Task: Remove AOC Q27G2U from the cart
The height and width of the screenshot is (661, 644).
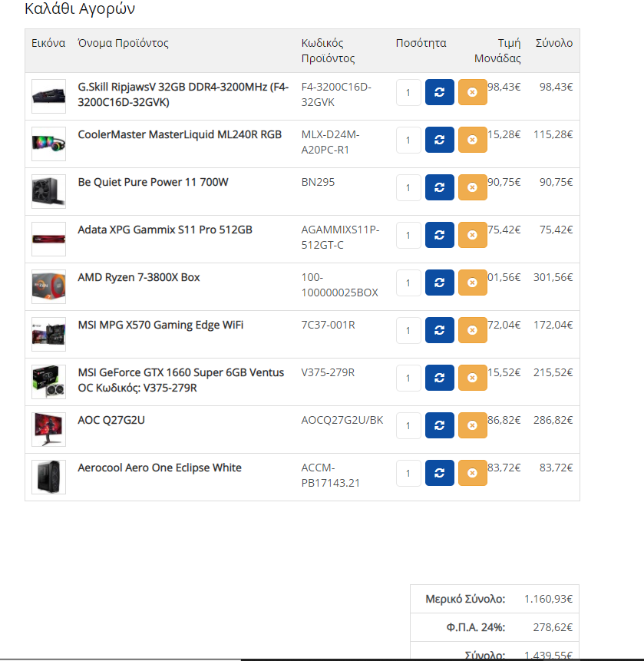Action: pos(473,425)
